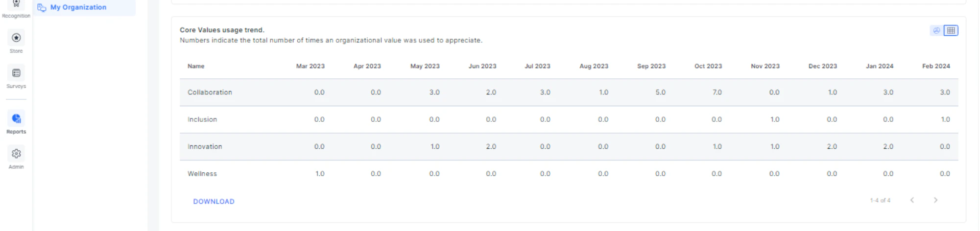Click Collaboration's Feb 2024 value 3.0
980x231 pixels.
tap(945, 92)
